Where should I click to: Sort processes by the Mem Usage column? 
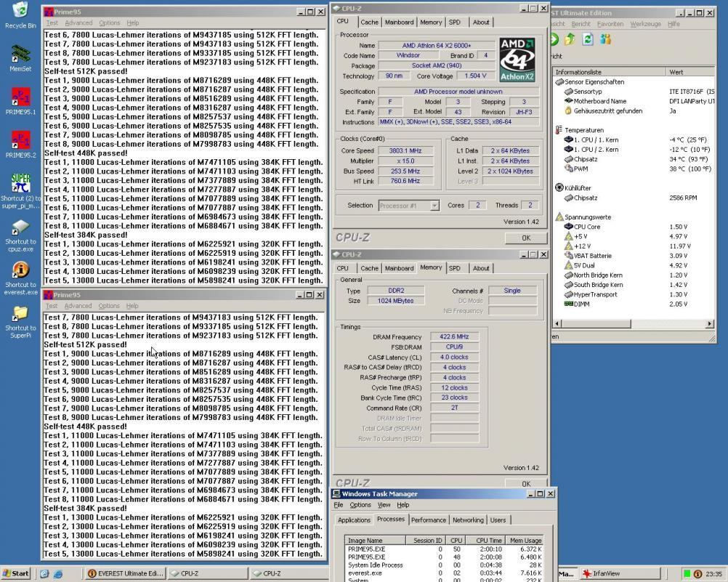524,540
